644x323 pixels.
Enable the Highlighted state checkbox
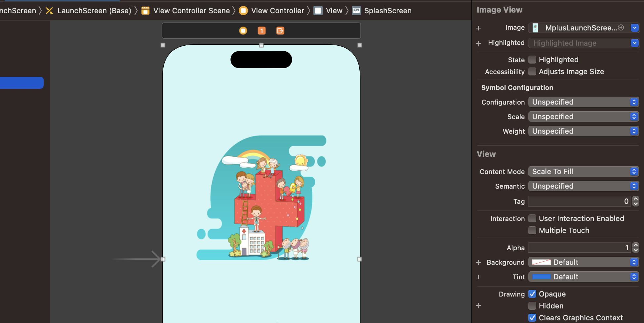click(x=532, y=60)
